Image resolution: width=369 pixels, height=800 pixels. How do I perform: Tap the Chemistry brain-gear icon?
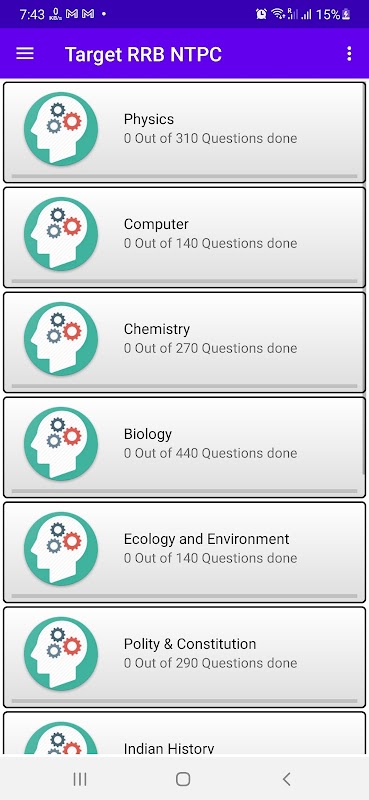61,339
